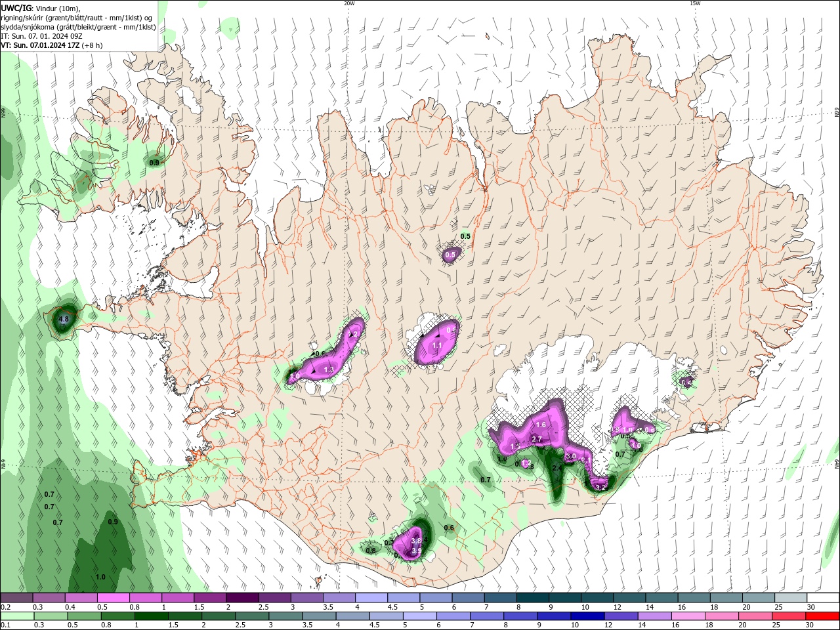The height and width of the screenshot is (630, 840).
Task: Pick the bright pink snow-scale swatch above the 0.5 label
Action: [113, 598]
